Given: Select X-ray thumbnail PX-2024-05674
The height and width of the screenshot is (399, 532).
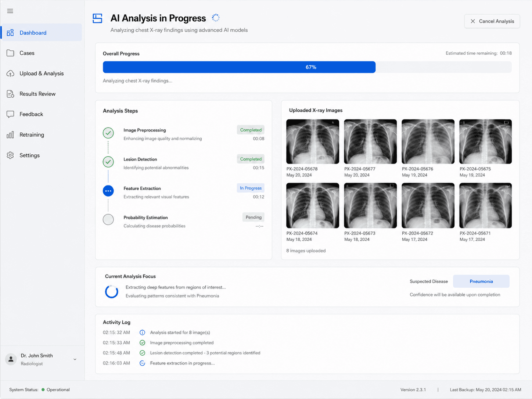Looking at the screenshot, I should (313, 206).
